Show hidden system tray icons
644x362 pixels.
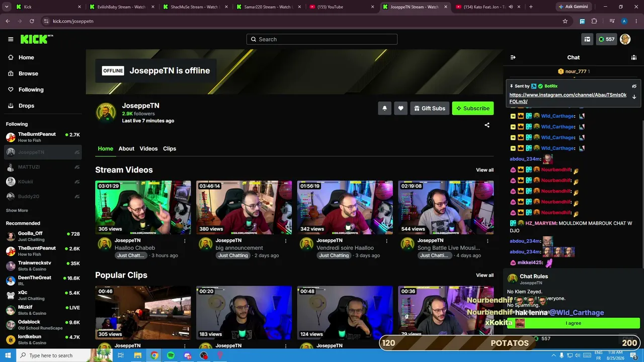pos(553,355)
